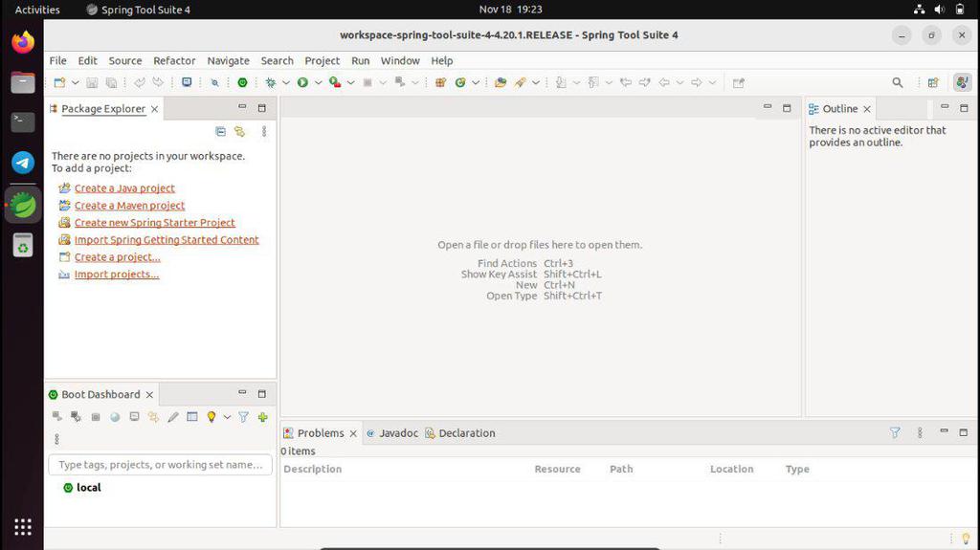Click the Boot Dashboard start/restart icon
The height and width of the screenshot is (550, 980).
(x=56, y=417)
